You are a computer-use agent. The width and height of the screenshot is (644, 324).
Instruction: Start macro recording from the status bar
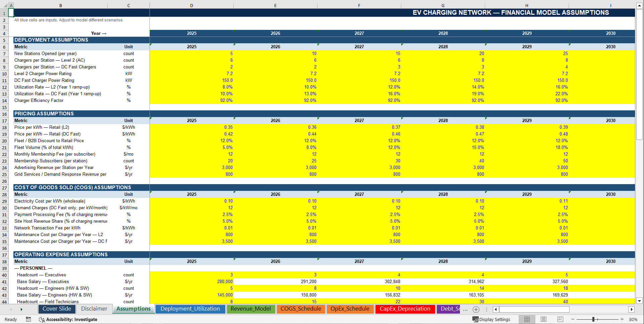pos(28,319)
